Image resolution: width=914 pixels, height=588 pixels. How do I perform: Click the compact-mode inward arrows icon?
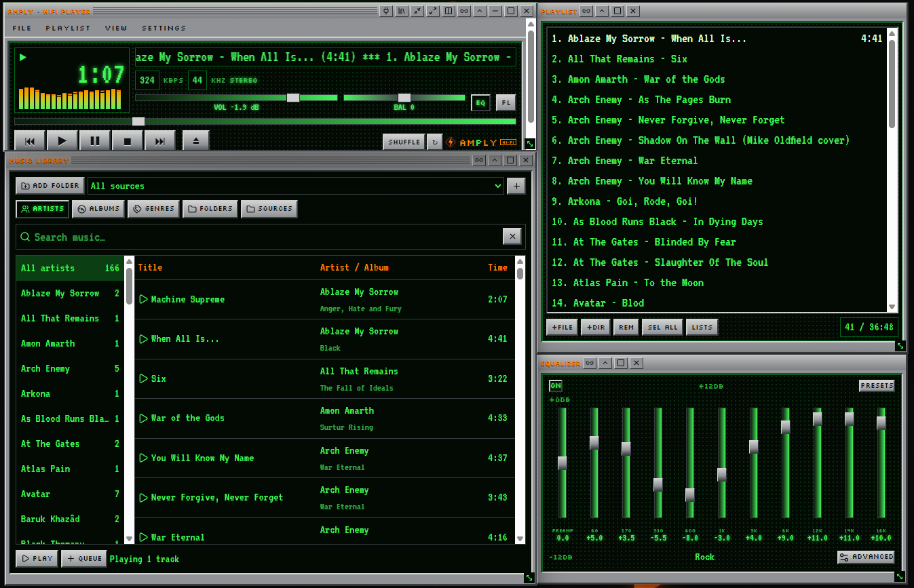417,11
